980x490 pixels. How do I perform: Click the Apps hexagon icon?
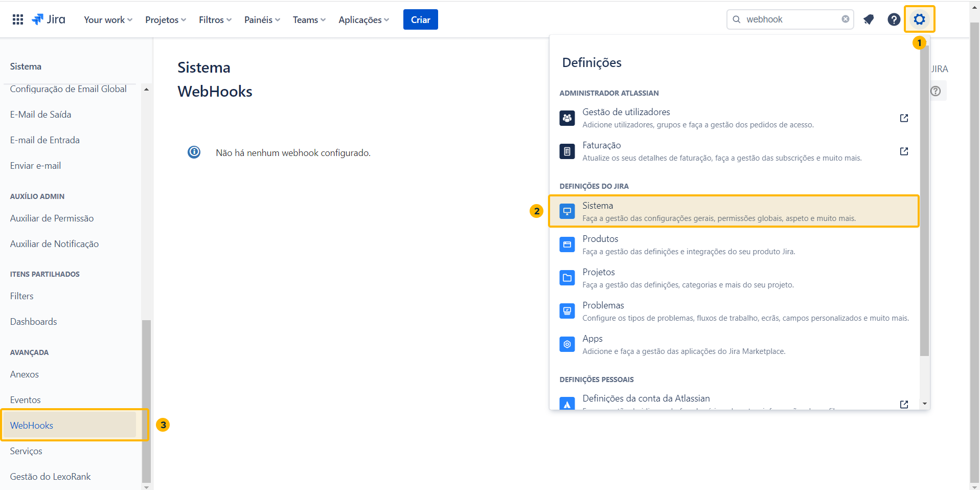point(567,344)
